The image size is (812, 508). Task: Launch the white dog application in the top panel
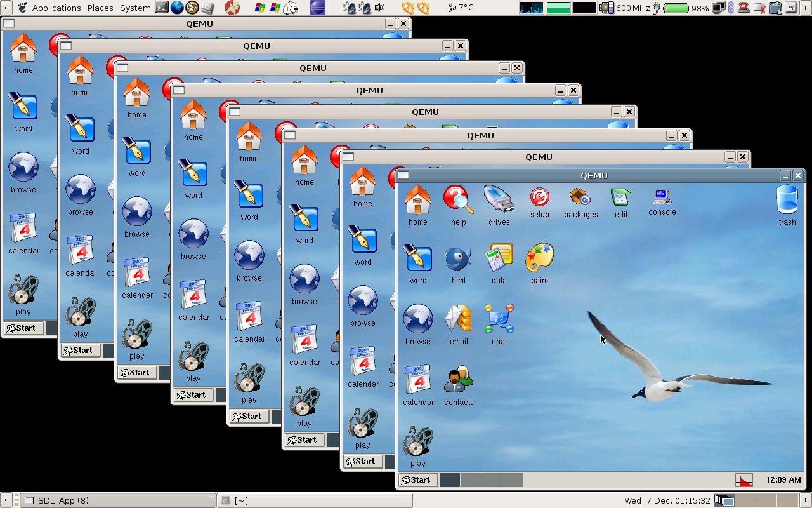290,8
